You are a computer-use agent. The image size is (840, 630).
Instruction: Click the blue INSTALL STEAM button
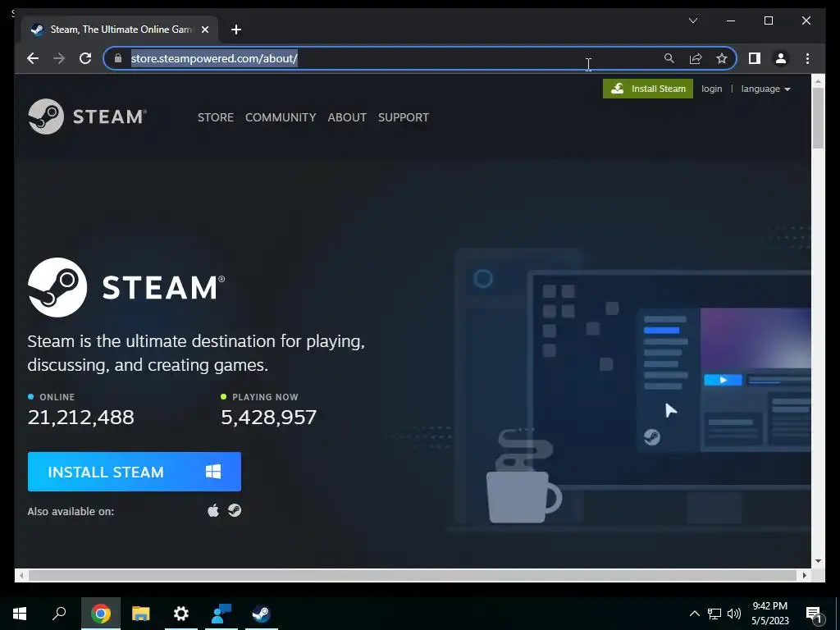(135, 472)
